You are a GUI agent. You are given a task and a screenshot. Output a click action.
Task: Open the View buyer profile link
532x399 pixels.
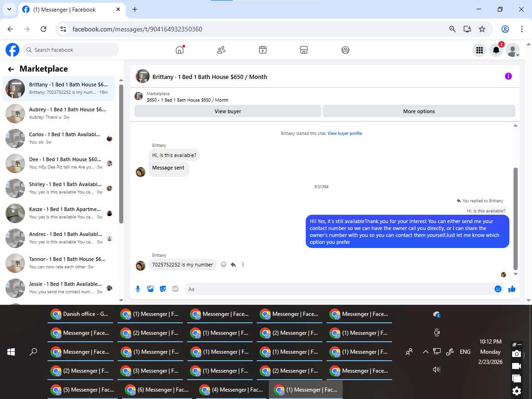345,133
